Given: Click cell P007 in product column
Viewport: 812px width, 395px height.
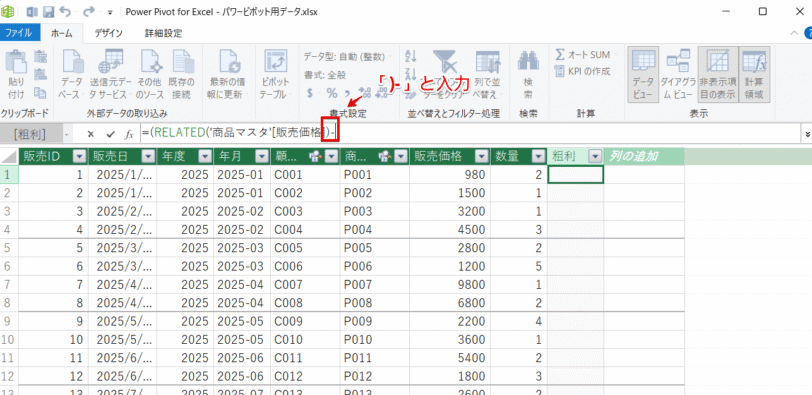Looking at the screenshot, I should [x=374, y=286].
